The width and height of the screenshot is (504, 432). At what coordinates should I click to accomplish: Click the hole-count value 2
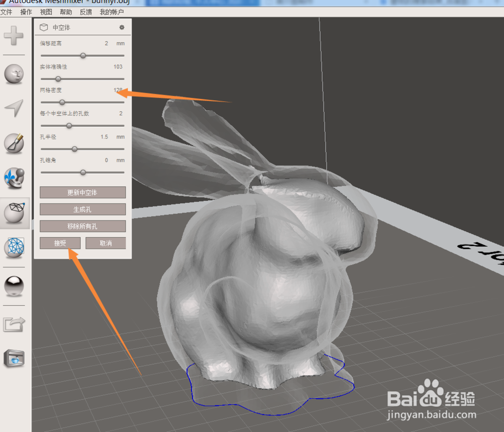121,113
